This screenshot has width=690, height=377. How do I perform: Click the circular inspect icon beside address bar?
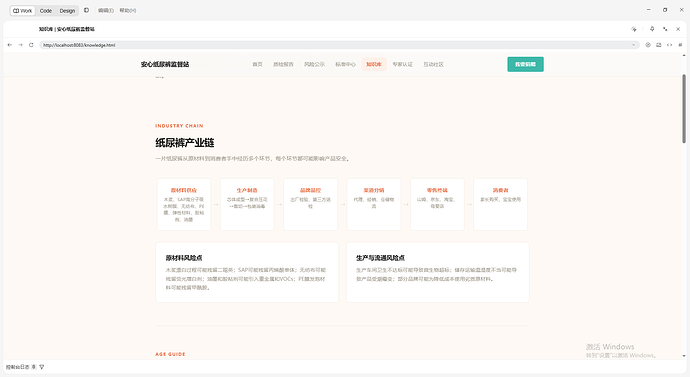(648, 45)
